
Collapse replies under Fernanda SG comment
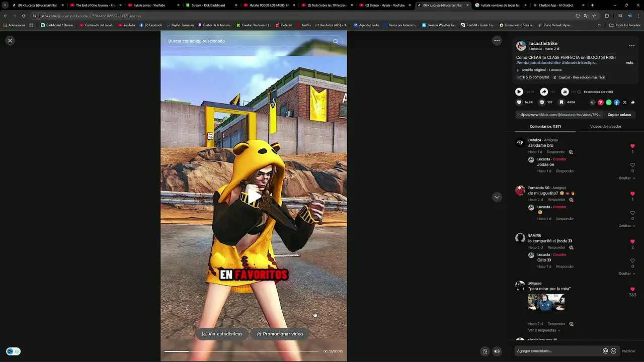627,226
